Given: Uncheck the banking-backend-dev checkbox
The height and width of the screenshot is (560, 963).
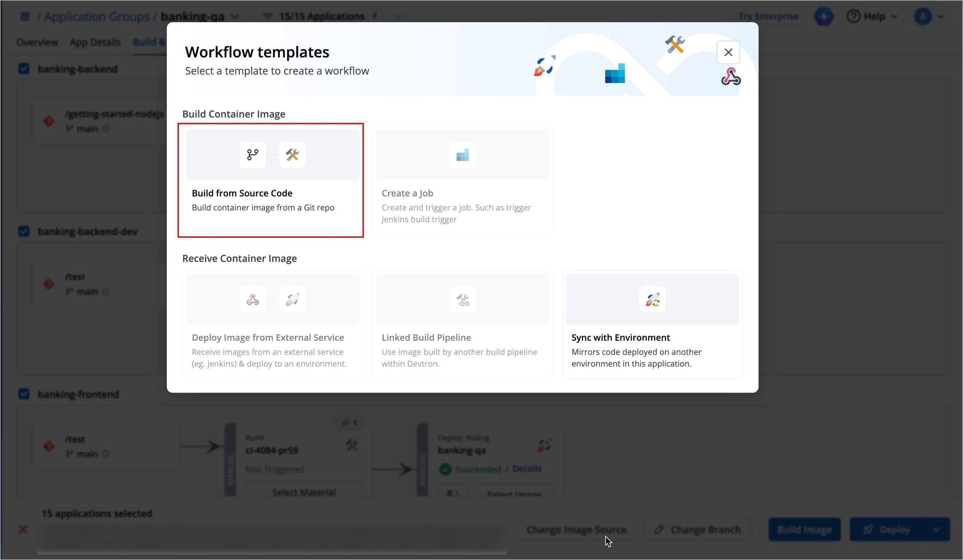Looking at the screenshot, I should (x=24, y=231).
